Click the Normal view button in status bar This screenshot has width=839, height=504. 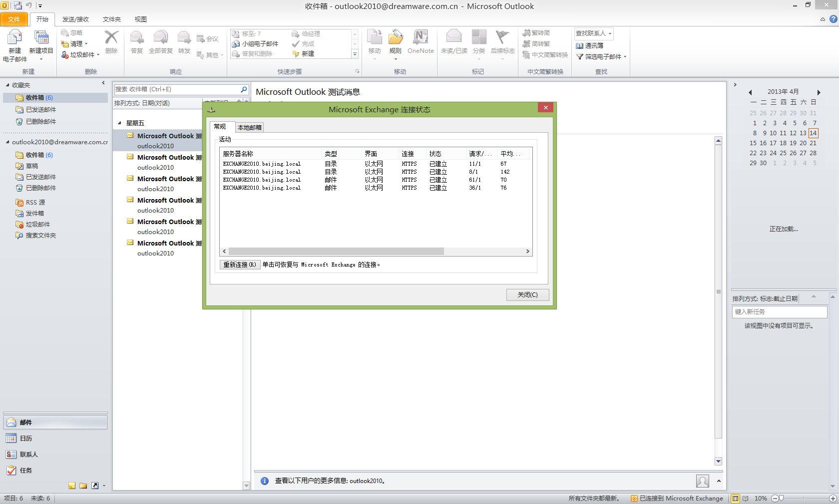[735, 499]
